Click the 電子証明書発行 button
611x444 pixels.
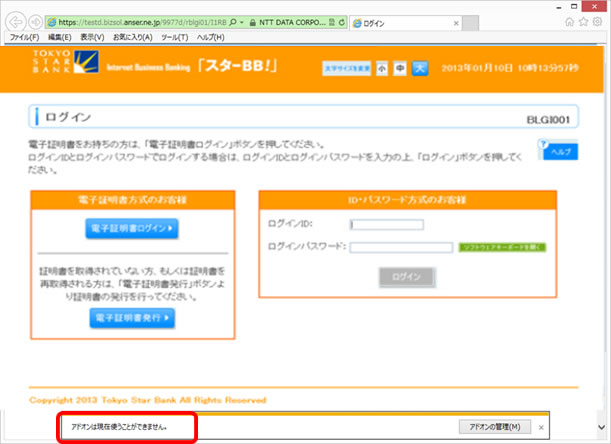pyautogui.click(x=132, y=318)
